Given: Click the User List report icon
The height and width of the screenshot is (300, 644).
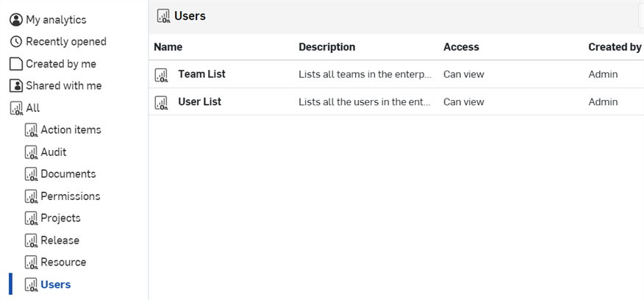Looking at the screenshot, I should [162, 101].
